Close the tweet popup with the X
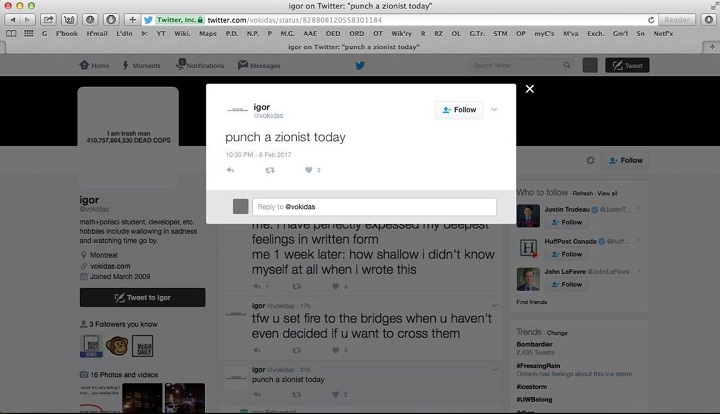Viewport: 720px width, 414px height. click(x=530, y=89)
